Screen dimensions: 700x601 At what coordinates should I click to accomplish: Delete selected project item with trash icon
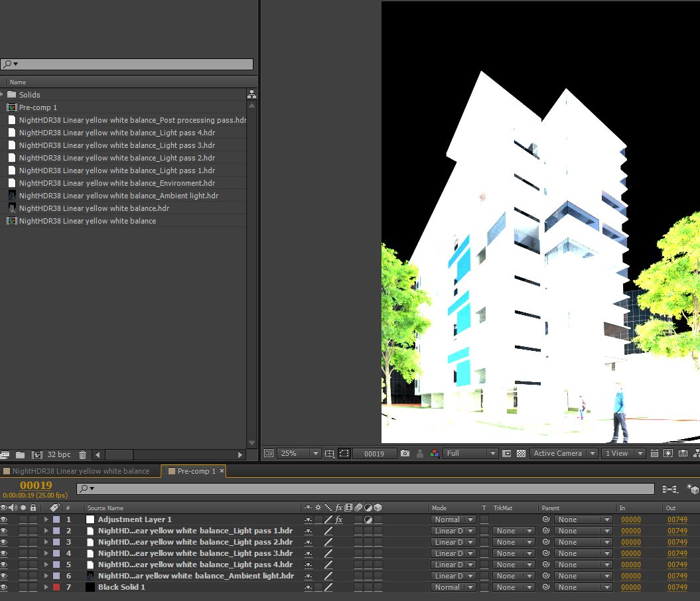[82, 454]
